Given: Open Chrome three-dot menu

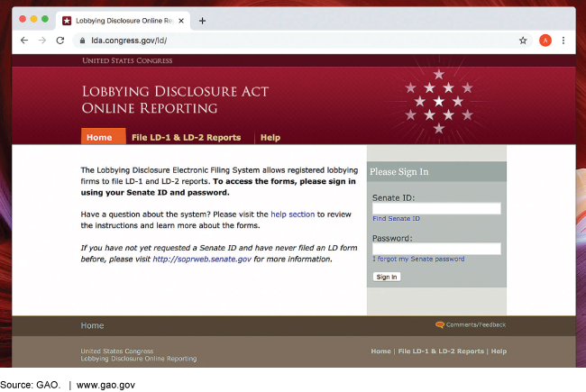Looking at the screenshot, I should pos(564,41).
